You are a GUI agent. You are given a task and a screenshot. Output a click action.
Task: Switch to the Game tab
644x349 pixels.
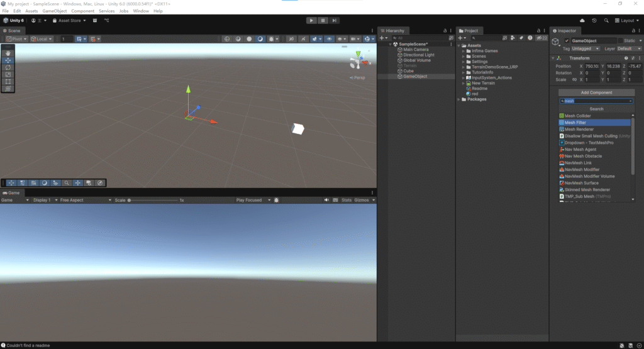pos(11,192)
